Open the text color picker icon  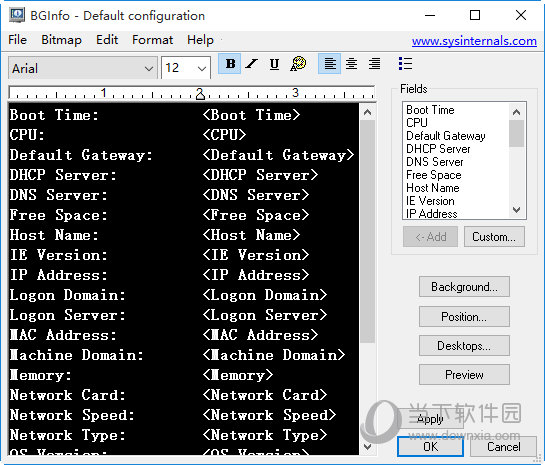[298, 64]
